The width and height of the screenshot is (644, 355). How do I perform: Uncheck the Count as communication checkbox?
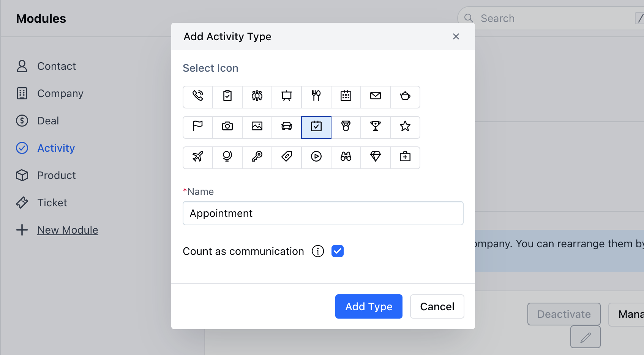click(x=337, y=251)
